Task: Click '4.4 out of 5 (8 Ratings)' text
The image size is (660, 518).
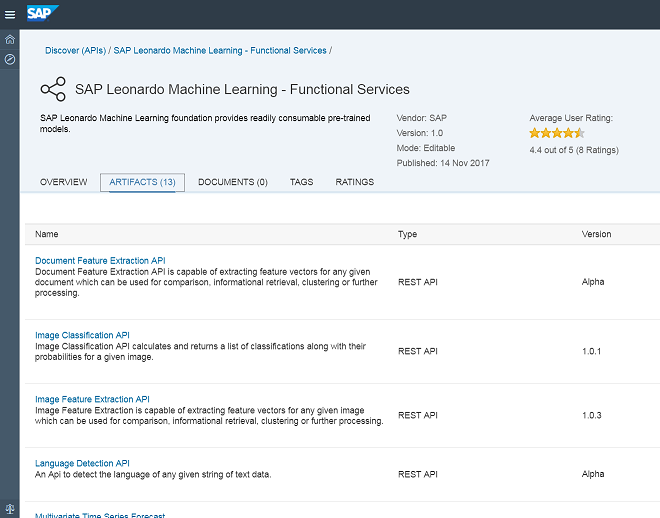Action: (x=574, y=150)
